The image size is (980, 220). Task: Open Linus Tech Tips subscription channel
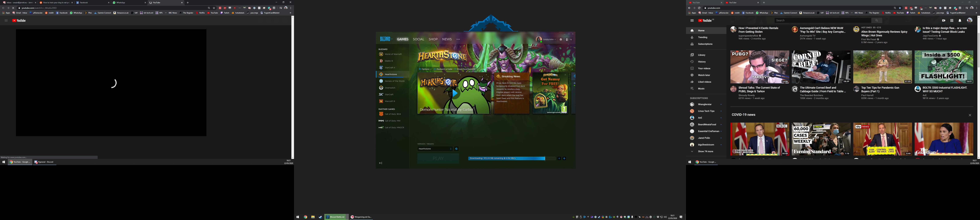(706, 111)
